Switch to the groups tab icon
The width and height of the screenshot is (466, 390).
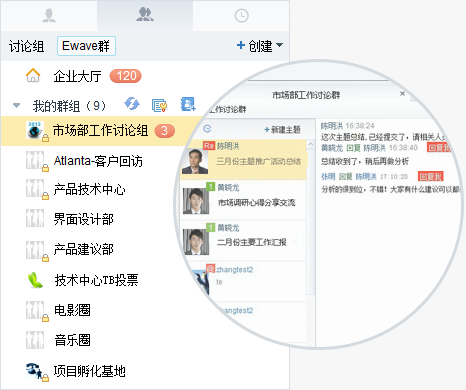tap(145, 15)
